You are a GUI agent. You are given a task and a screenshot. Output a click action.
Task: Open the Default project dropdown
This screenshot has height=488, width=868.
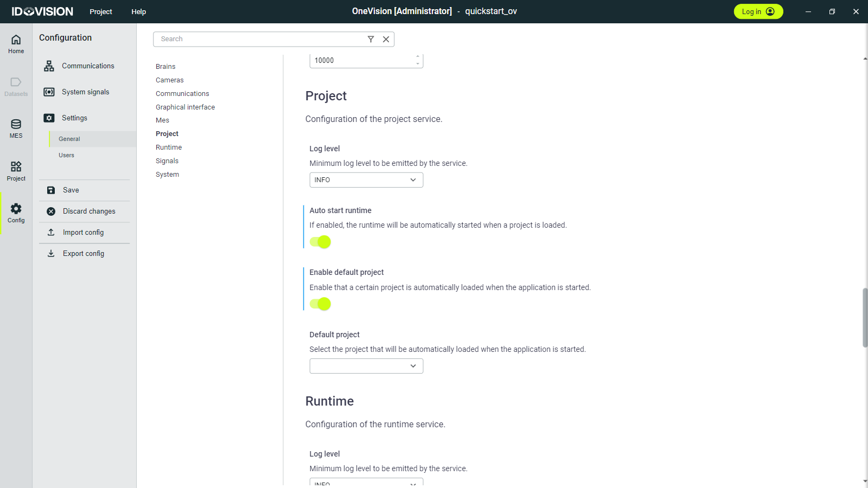[366, 366]
